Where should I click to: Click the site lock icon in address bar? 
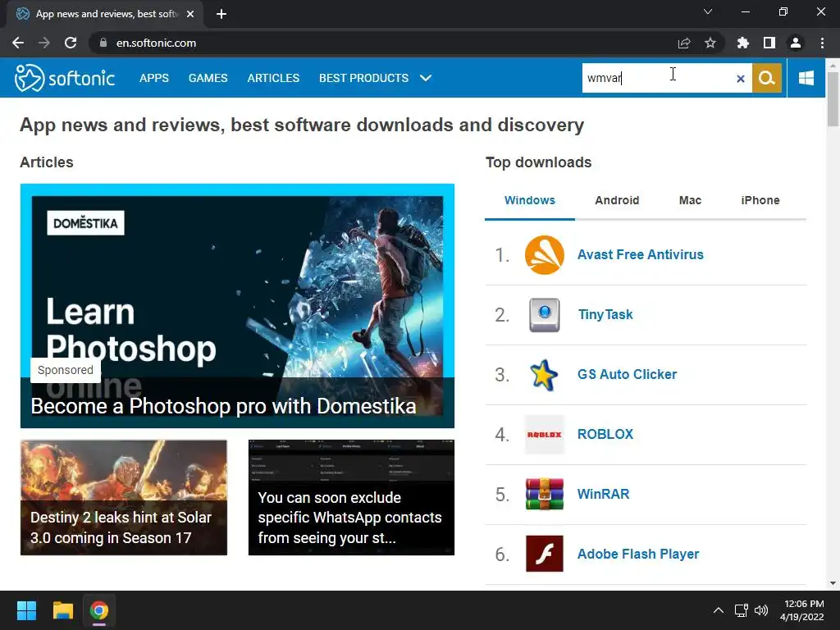[x=103, y=43]
